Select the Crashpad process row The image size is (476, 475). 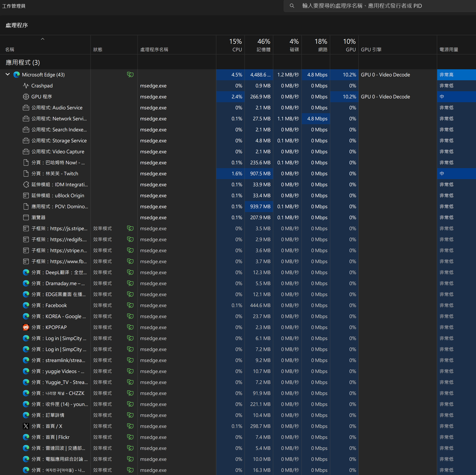(238, 86)
